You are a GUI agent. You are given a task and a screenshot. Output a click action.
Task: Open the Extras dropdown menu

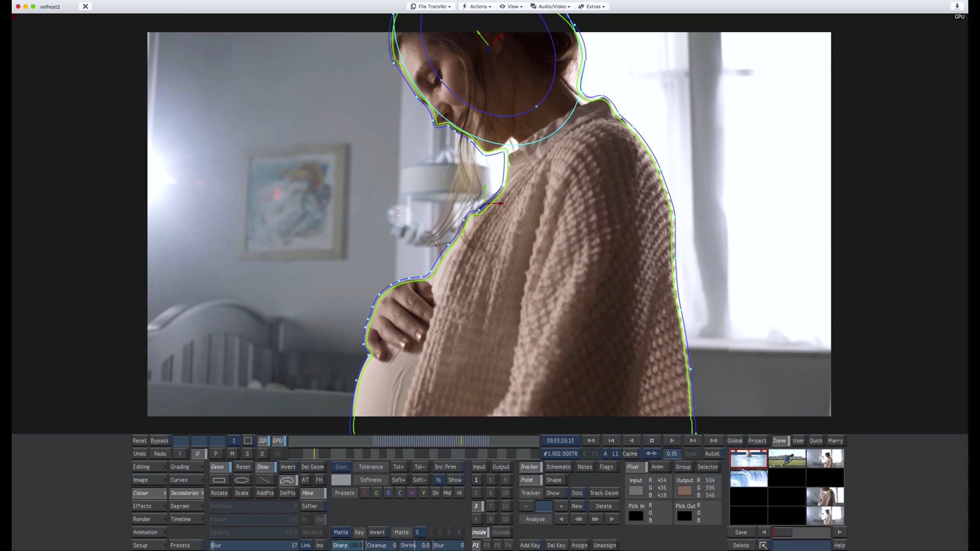[x=592, y=7]
